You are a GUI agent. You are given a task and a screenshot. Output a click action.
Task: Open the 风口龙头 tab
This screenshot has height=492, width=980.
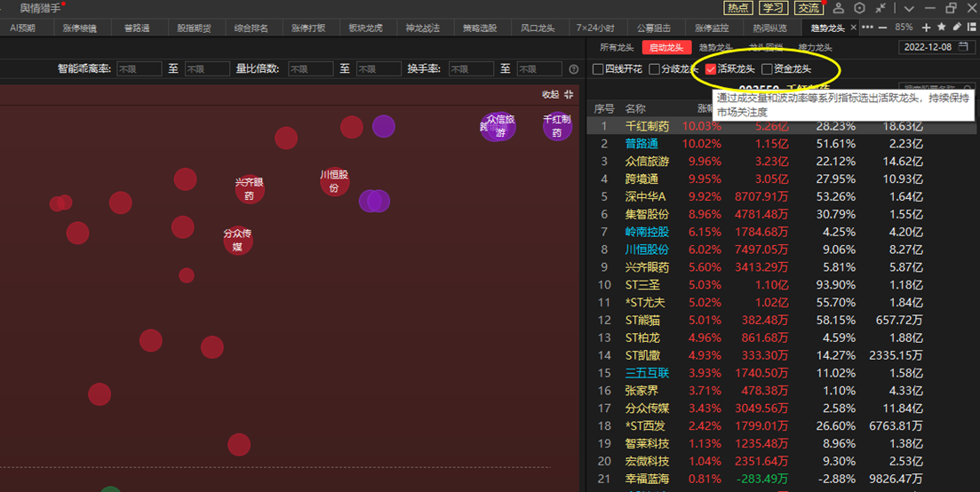pyautogui.click(x=538, y=28)
